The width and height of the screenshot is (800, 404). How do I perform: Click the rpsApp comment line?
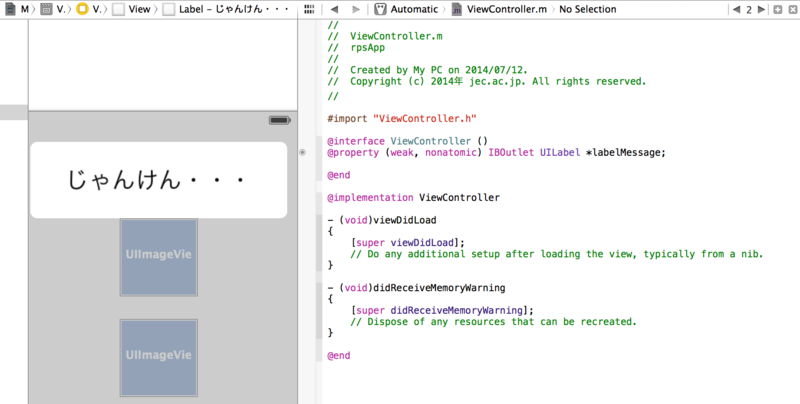tap(356, 47)
